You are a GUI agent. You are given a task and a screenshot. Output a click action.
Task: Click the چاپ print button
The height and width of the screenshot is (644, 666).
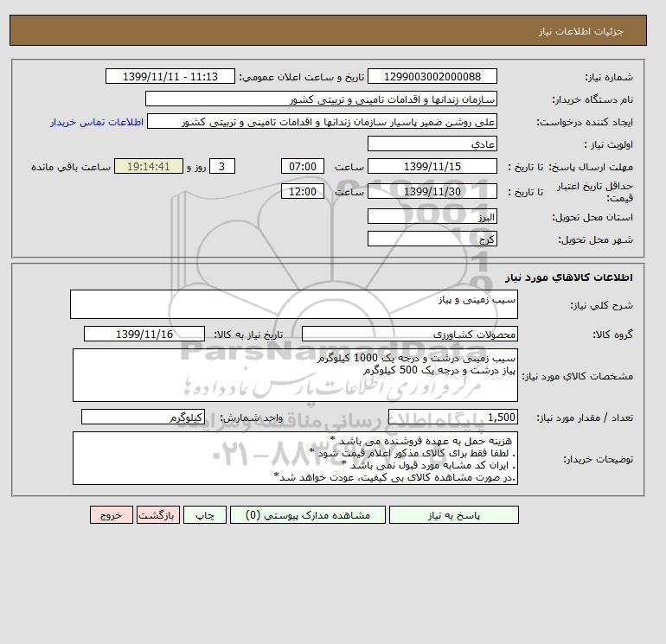205,515
